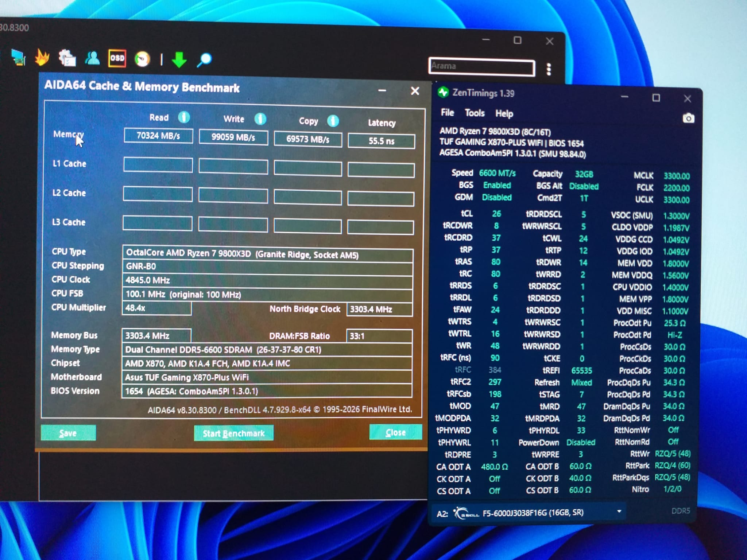Take a ZenTimings screenshot with camera icon
Viewport: 747px width, 560px height.
point(688,118)
